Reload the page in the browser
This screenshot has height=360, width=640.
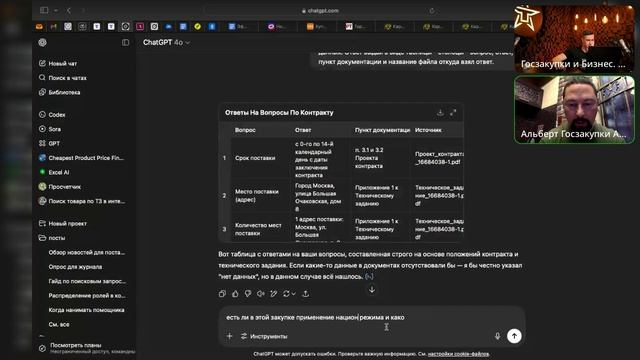coord(432,11)
